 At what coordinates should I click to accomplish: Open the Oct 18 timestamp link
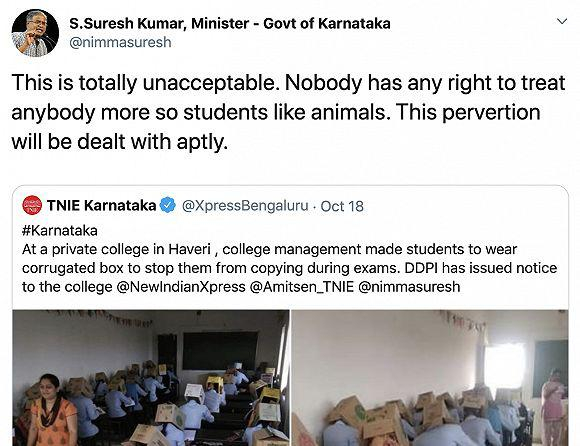tap(342, 206)
